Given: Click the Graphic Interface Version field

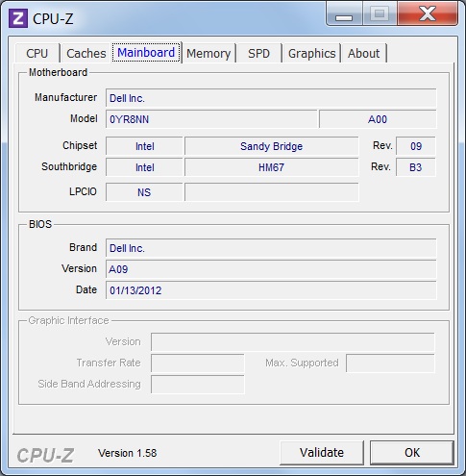Looking at the screenshot, I should (293, 342).
